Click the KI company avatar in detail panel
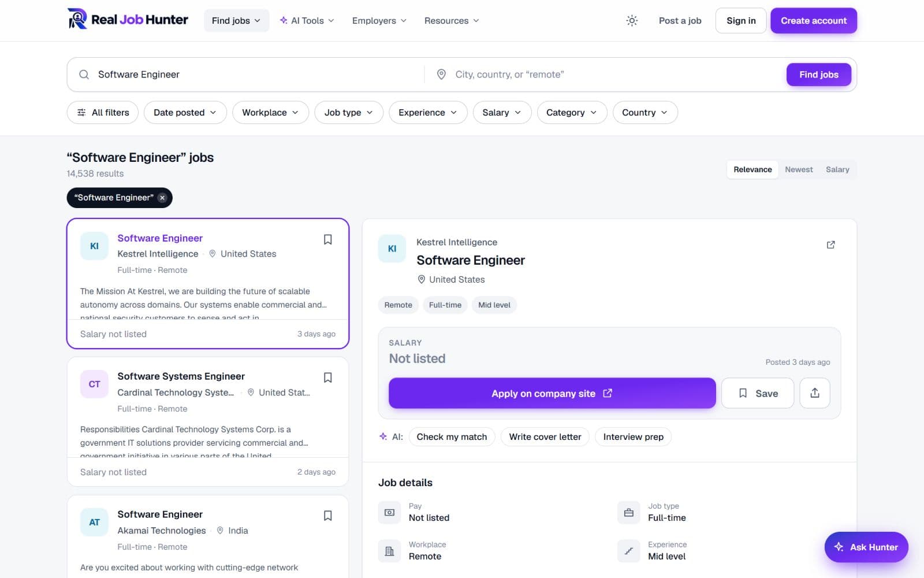 pyautogui.click(x=392, y=249)
